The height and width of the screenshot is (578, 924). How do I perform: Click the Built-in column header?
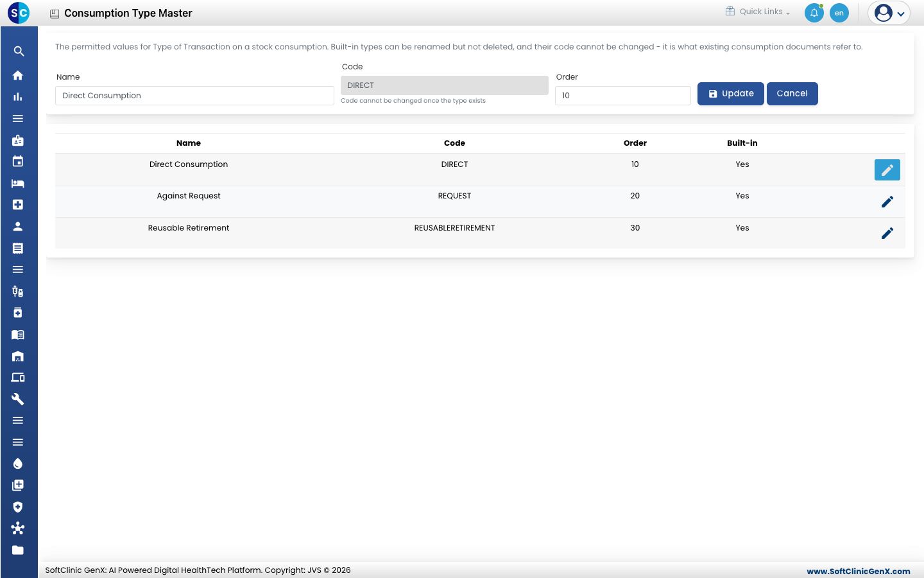point(742,143)
